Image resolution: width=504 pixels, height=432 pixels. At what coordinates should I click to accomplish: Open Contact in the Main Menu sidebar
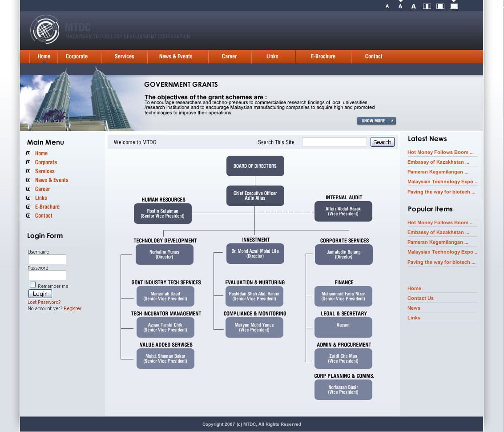(44, 216)
